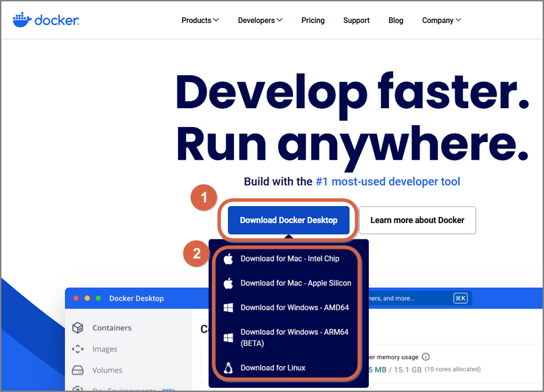Click Apple icon beside Mac Intel Chip
Image resolution: width=544 pixels, height=392 pixels.
pyautogui.click(x=228, y=259)
